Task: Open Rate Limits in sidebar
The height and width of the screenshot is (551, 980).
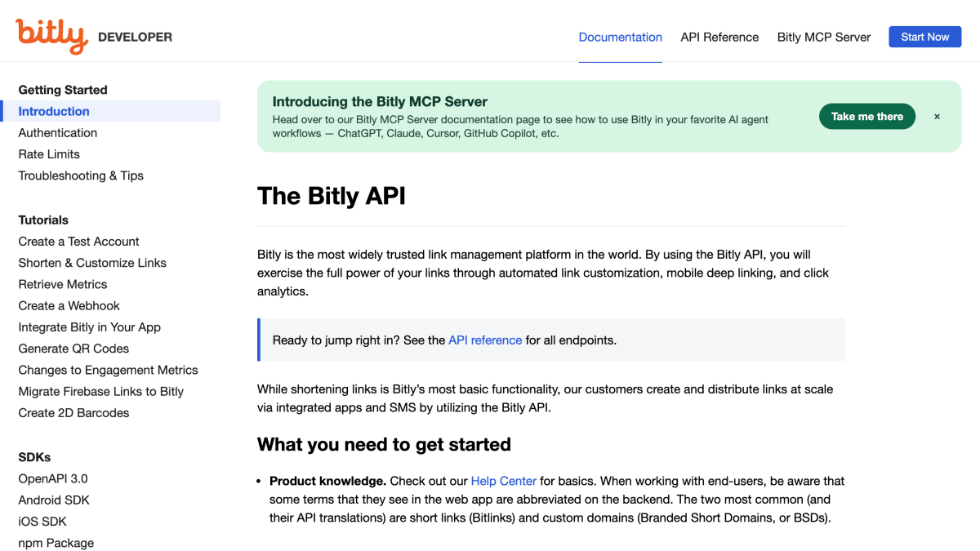Action: pyautogui.click(x=49, y=154)
